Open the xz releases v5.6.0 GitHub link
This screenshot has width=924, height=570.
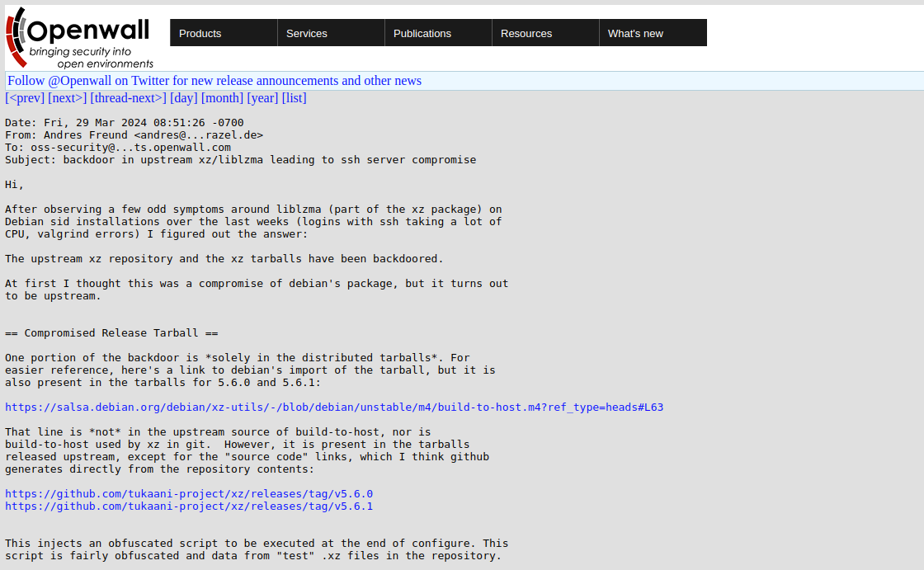pos(189,494)
